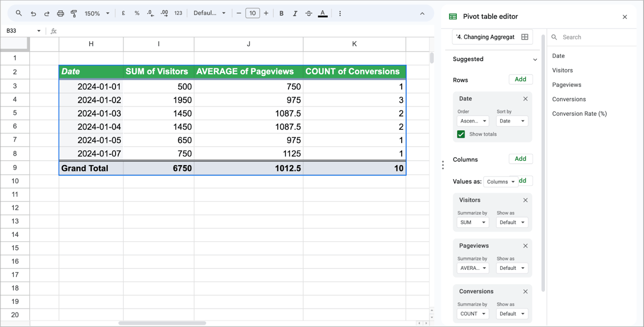Open Pageviews Show as dropdown

tap(512, 268)
